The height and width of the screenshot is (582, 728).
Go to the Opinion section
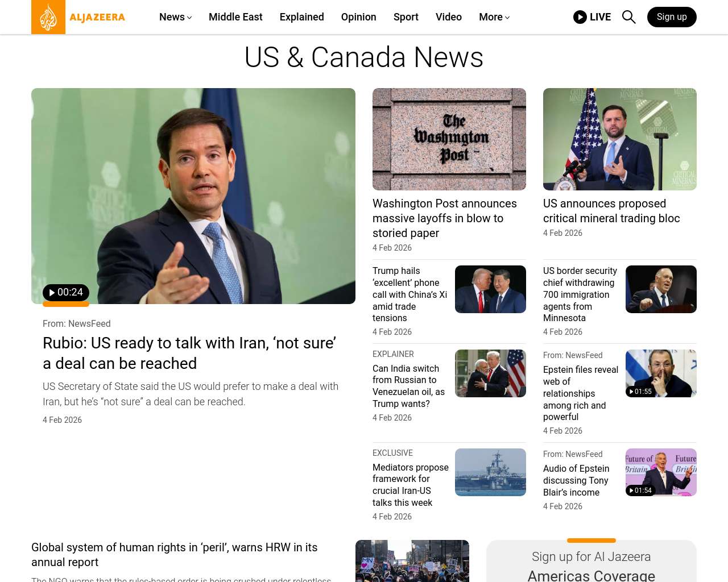point(358,17)
